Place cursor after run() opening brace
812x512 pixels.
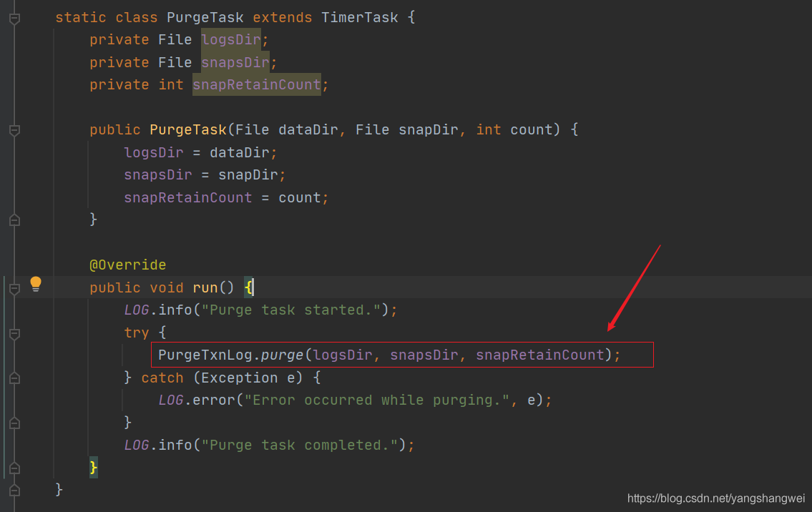pos(253,287)
